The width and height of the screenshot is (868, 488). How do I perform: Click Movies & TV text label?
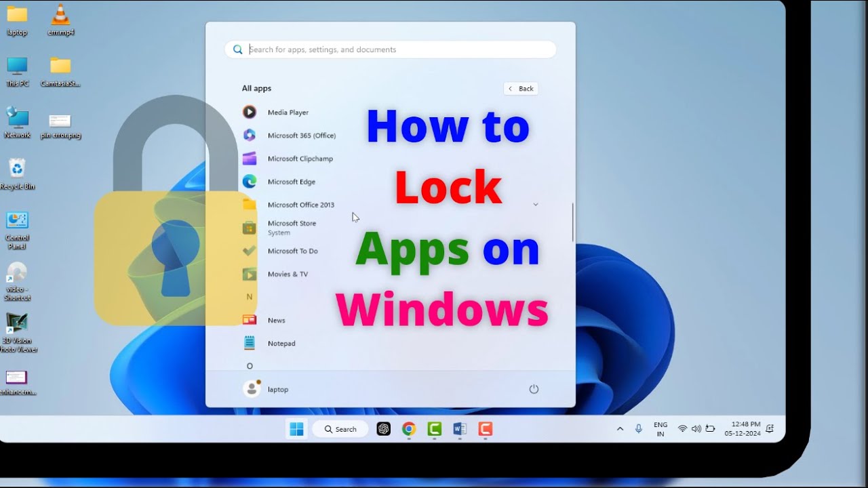pos(288,274)
